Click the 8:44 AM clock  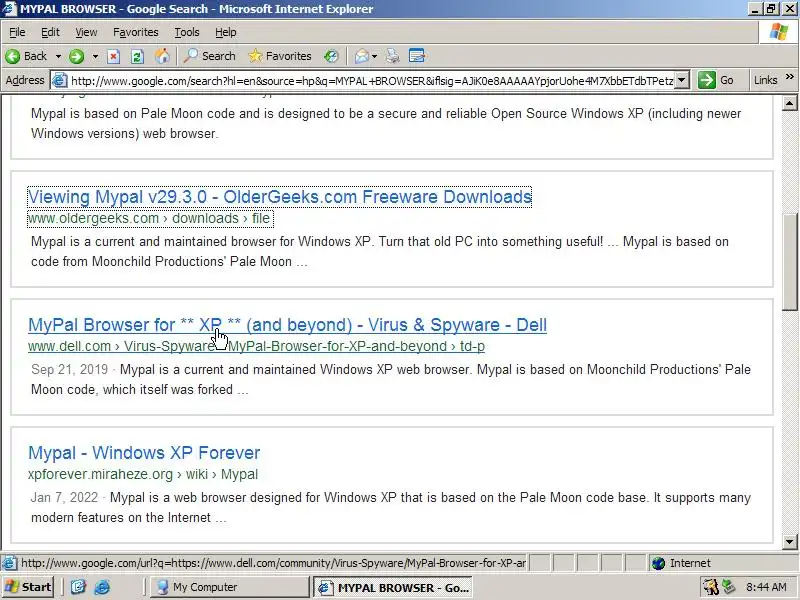coord(766,587)
